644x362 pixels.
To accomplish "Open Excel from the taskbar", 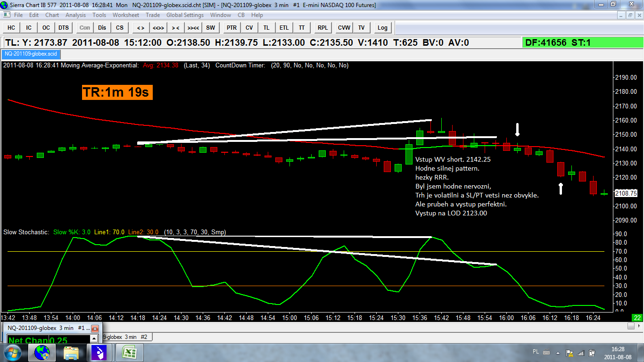I will [x=130, y=353].
